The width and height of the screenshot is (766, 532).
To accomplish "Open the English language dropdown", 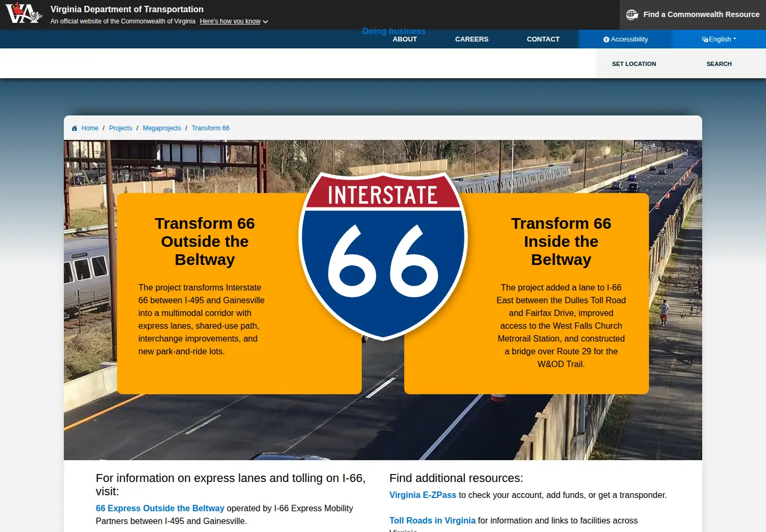I will [x=719, y=39].
